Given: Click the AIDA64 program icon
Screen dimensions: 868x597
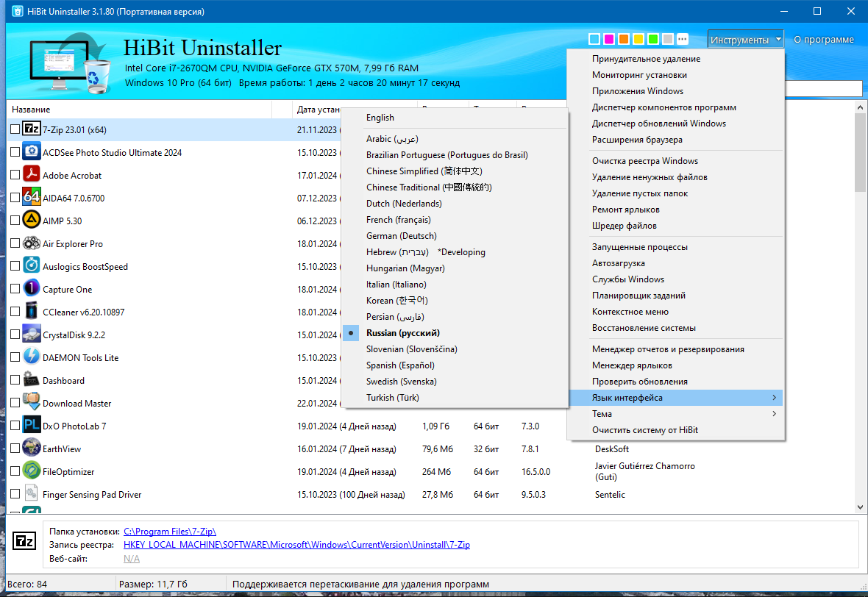Looking at the screenshot, I should [32, 198].
